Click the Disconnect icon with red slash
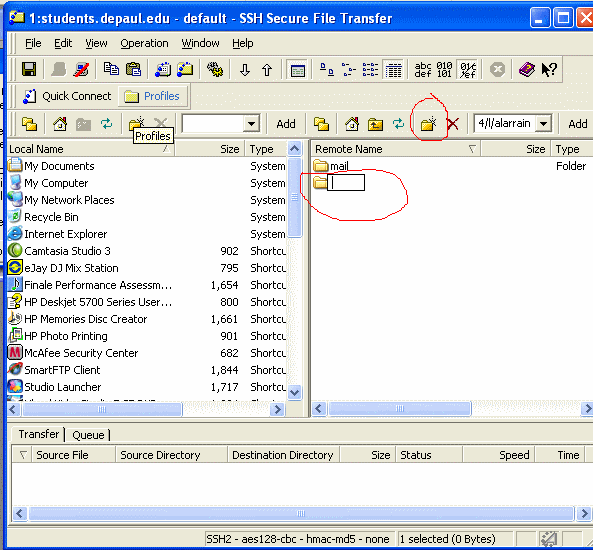This screenshot has width=593, height=550. tap(81, 70)
